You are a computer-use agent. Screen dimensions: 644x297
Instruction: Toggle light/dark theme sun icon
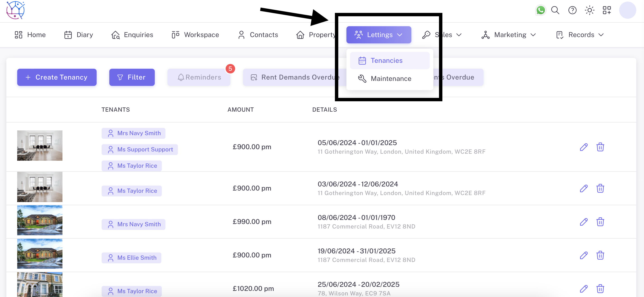pyautogui.click(x=589, y=10)
